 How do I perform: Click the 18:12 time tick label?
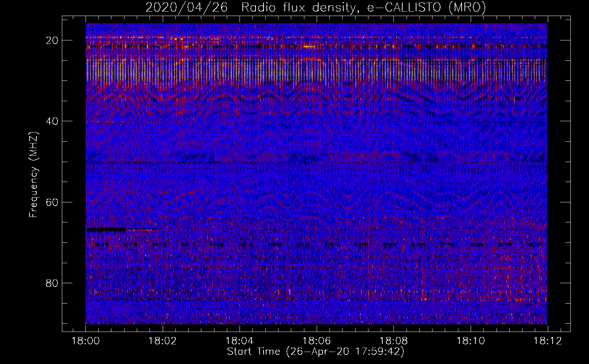pyautogui.click(x=548, y=341)
